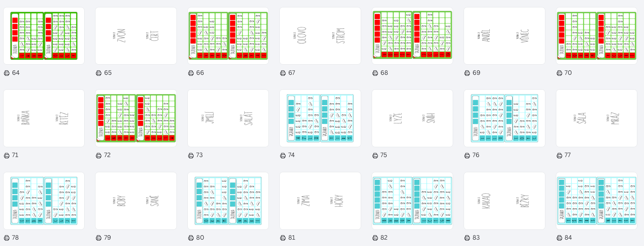Open the green puzzle grid thumbnail, page 66

pyautogui.click(x=228, y=36)
